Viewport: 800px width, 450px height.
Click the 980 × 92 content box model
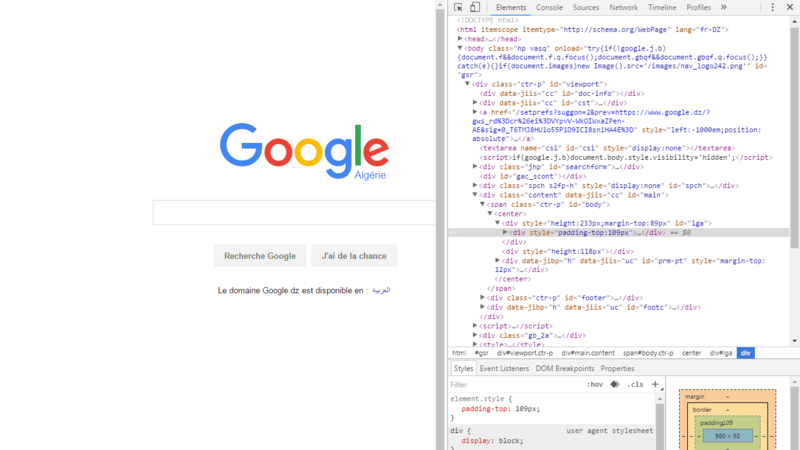727,436
